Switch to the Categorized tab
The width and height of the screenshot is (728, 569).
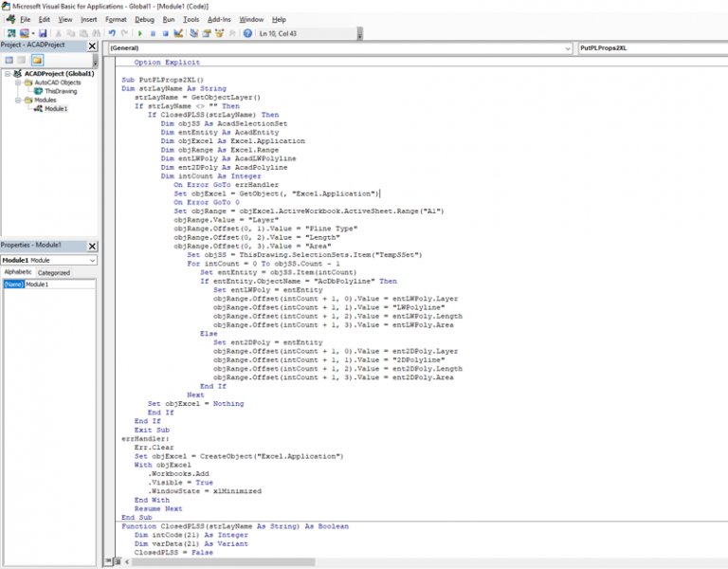[53, 272]
